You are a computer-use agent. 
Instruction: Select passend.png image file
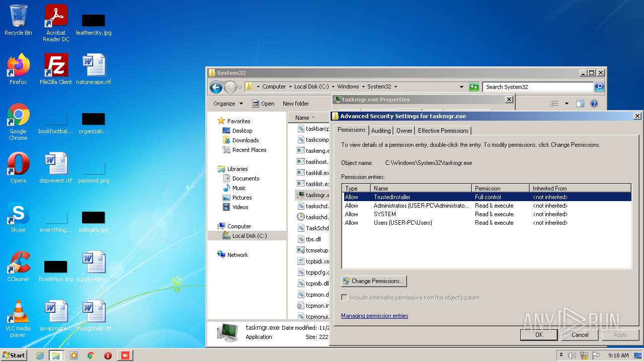(94, 171)
